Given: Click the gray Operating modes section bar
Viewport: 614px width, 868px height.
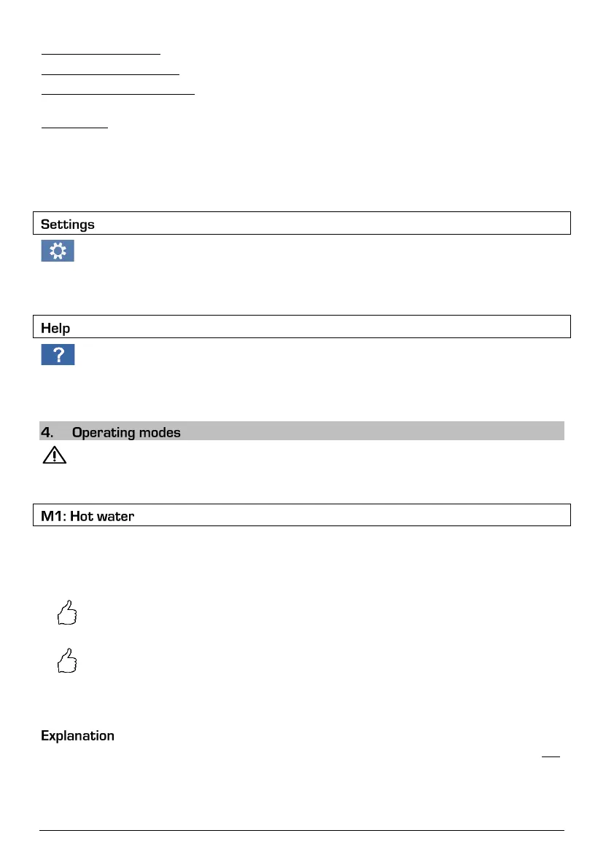Looking at the screenshot, I should [x=302, y=431].
